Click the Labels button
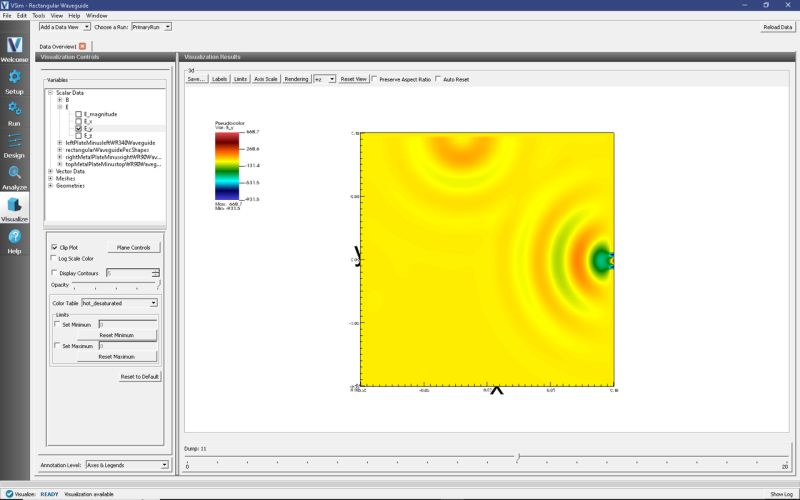This screenshot has width=800, height=500. pyautogui.click(x=219, y=79)
